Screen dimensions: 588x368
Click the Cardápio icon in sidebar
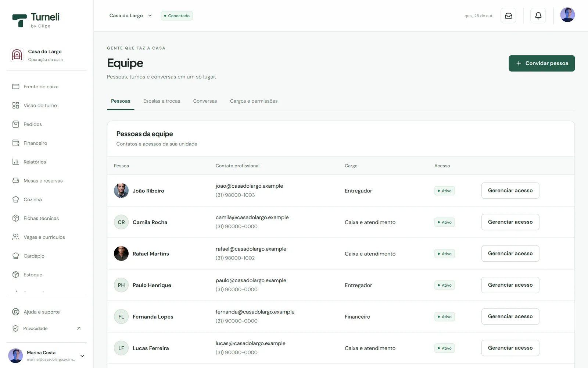[16, 256]
